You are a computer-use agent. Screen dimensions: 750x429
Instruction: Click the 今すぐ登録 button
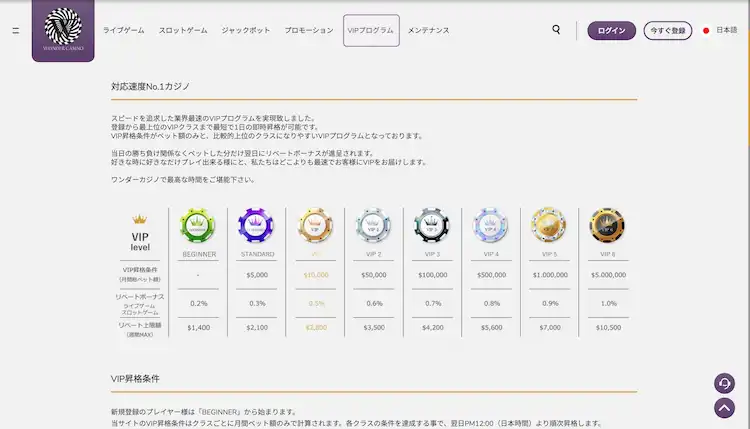(668, 31)
